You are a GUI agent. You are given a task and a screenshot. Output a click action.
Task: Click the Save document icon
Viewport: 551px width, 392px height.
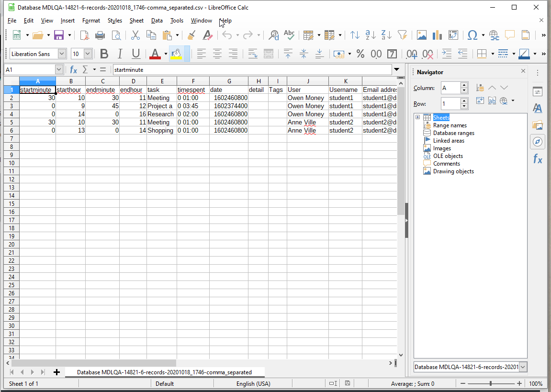pos(59,35)
